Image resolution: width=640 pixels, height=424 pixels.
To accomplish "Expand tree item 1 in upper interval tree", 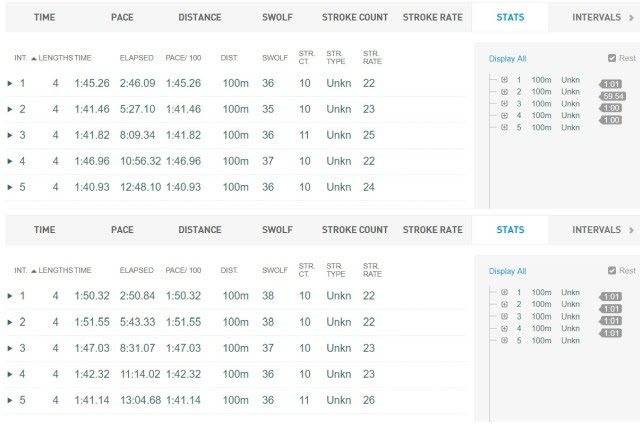I will point(504,80).
